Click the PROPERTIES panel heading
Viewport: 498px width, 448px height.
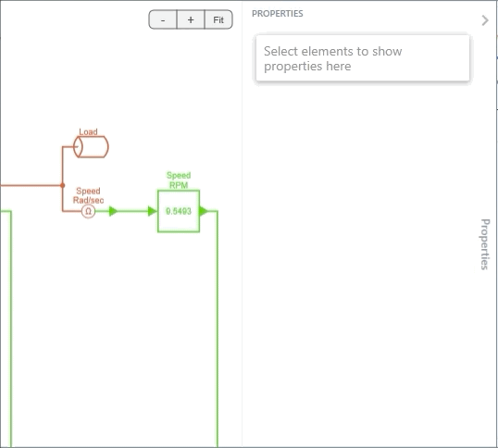coord(278,14)
